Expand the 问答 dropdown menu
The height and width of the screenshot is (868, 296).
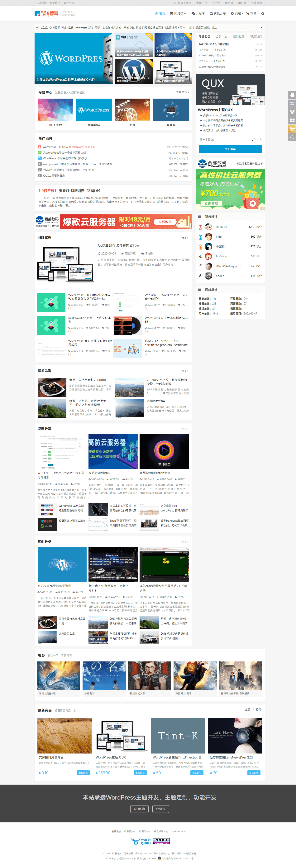click(237, 13)
